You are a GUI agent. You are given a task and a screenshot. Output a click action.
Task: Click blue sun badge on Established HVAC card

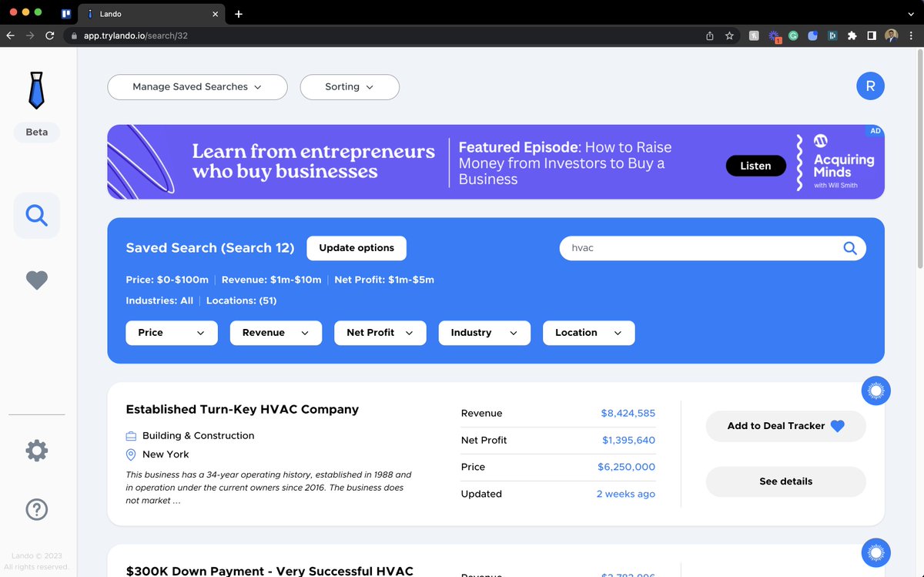875,391
